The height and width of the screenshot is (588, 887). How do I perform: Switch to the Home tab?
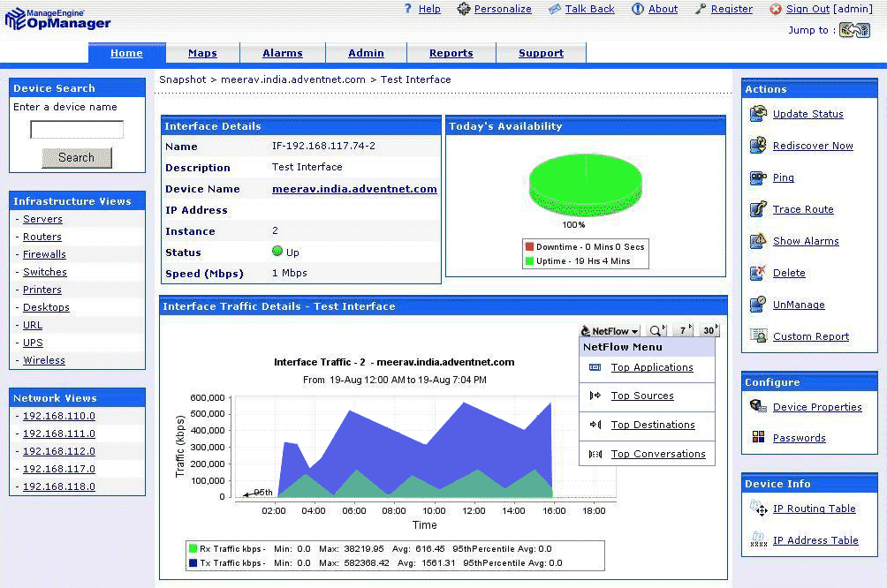[x=126, y=53]
